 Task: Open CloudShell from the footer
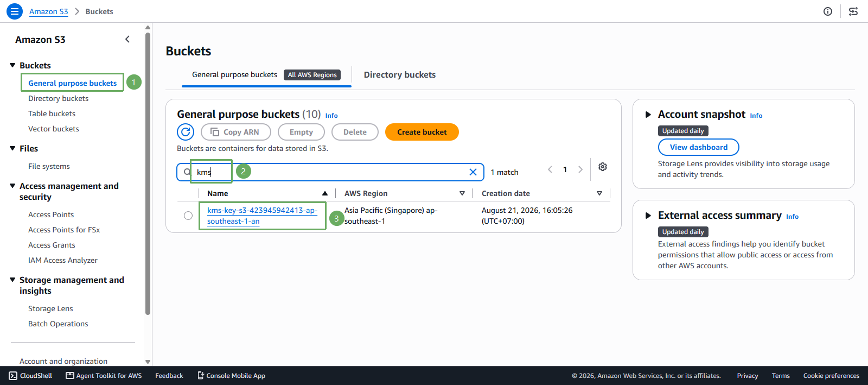point(30,376)
